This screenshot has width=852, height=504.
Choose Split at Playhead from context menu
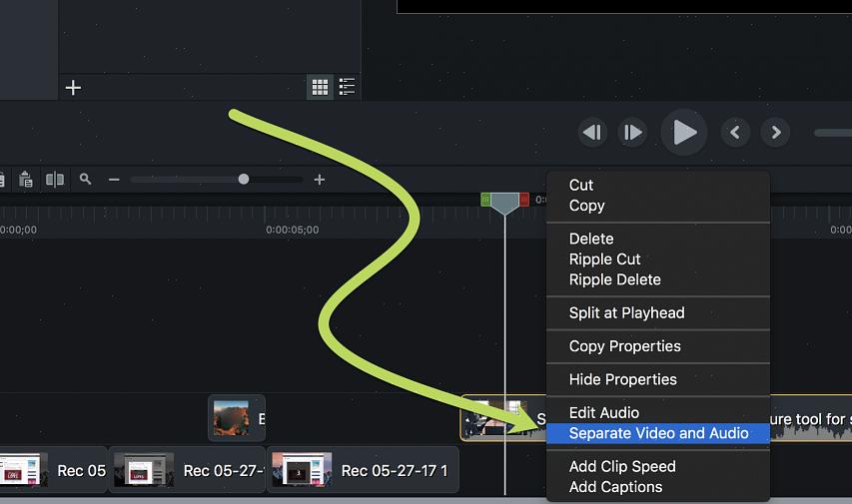(x=626, y=312)
